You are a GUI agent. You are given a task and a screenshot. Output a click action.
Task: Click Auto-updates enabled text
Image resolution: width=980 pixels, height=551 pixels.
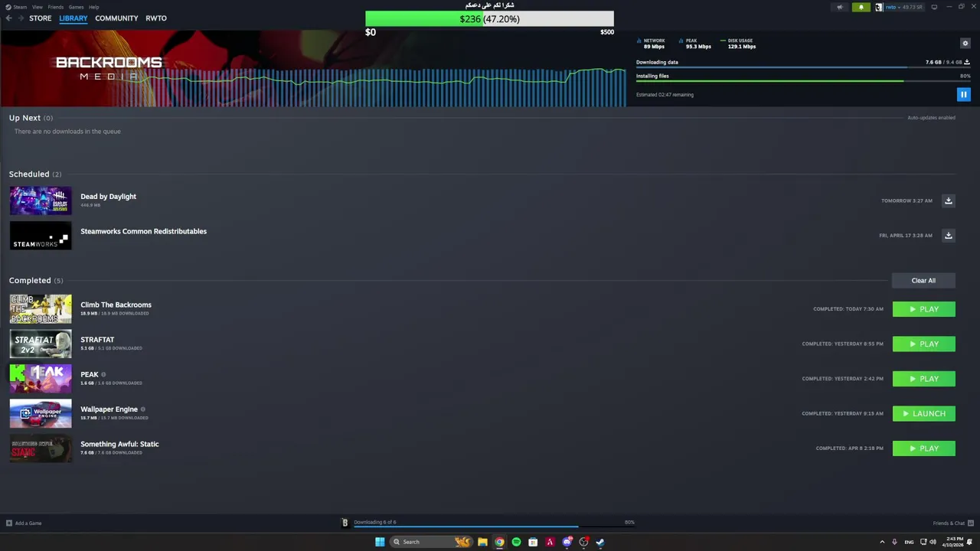(931, 118)
